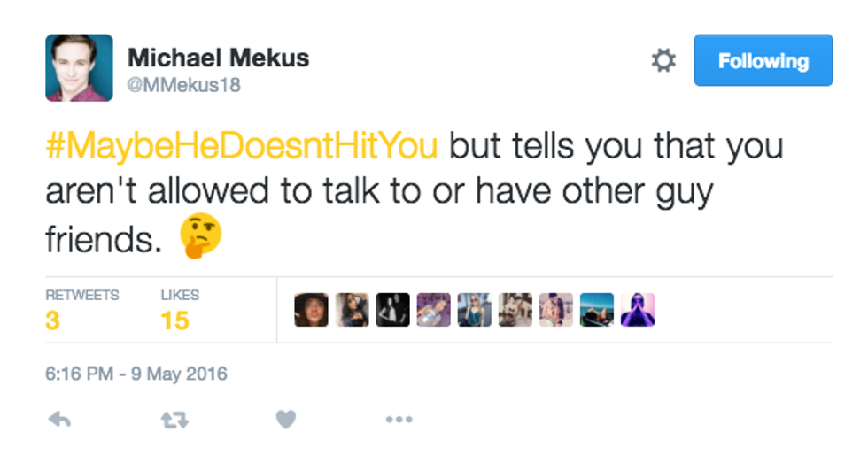Click the thinking face emoji in the tweet
Image resolution: width=868 pixels, height=463 pixels.
[200, 236]
